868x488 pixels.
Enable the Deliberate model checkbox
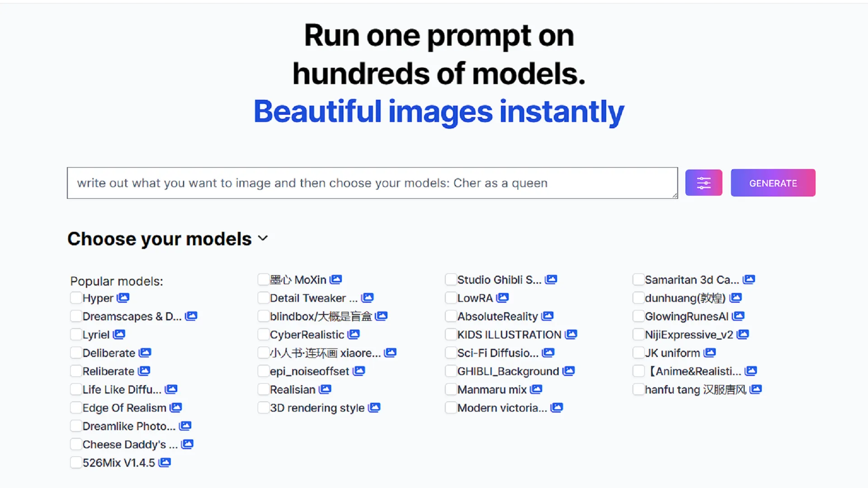coord(76,353)
